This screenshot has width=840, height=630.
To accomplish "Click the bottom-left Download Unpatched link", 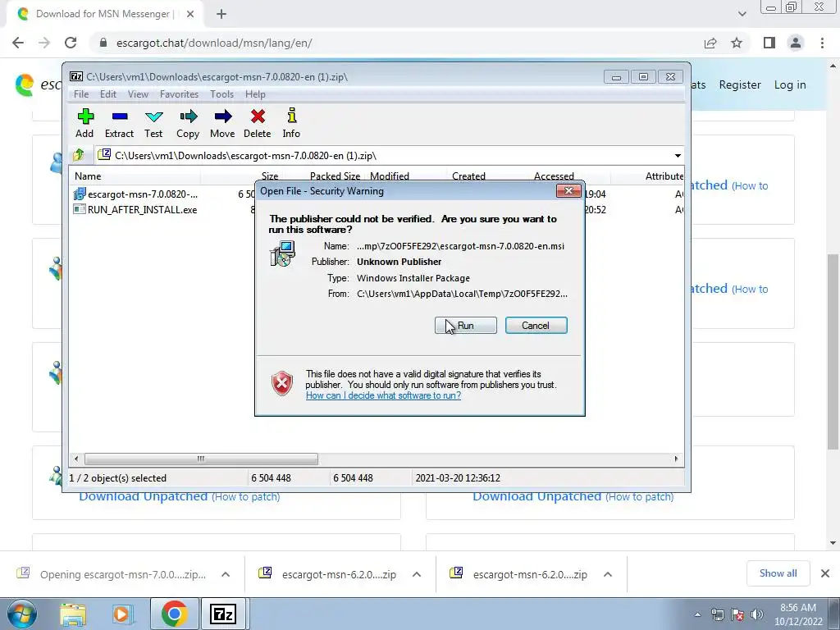I will [x=143, y=496].
